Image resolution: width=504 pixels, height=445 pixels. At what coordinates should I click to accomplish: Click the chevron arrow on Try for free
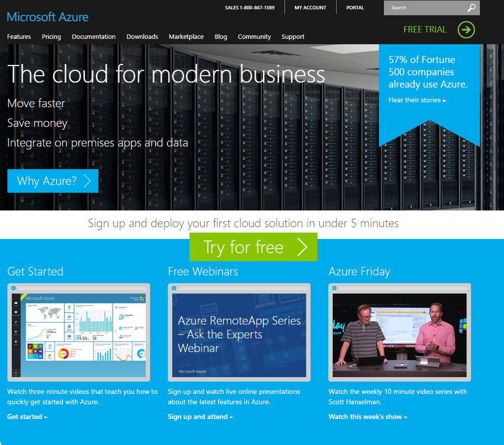click(x=302, y=247)
